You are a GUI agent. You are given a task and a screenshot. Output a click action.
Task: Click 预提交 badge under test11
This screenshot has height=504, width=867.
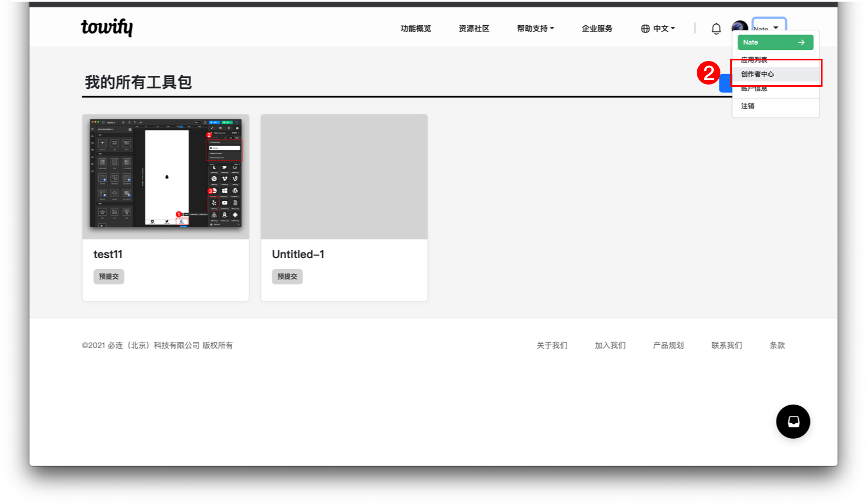(x=109, y=277)
